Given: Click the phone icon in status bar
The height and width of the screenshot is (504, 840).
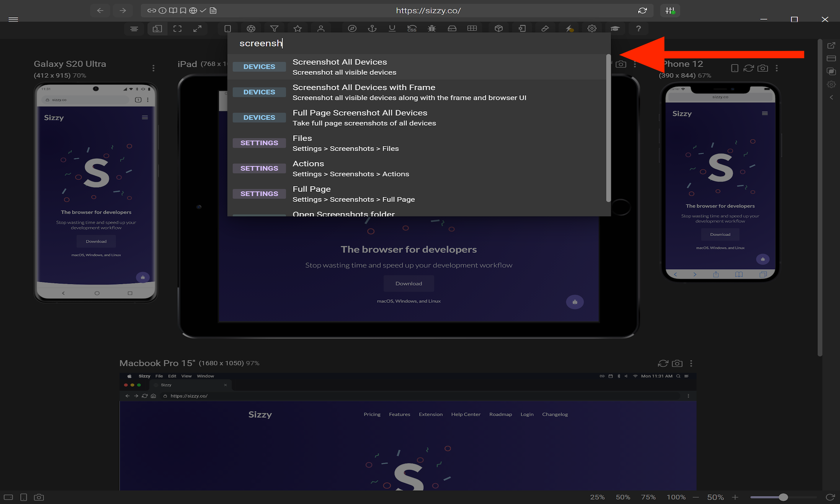Looking at the screenshot, I should 24,497.
